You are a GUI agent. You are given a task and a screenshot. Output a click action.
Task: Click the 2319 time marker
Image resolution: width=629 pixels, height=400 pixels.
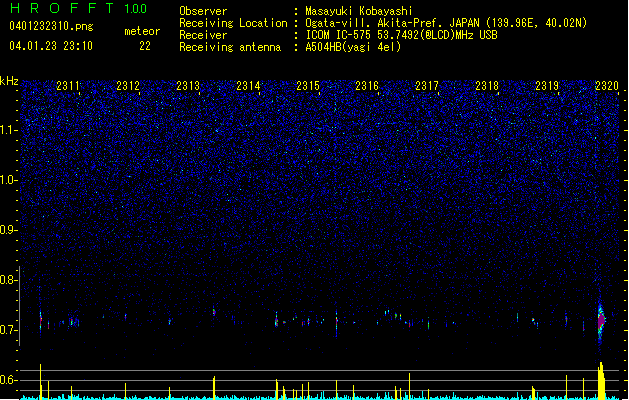(547, 85)
